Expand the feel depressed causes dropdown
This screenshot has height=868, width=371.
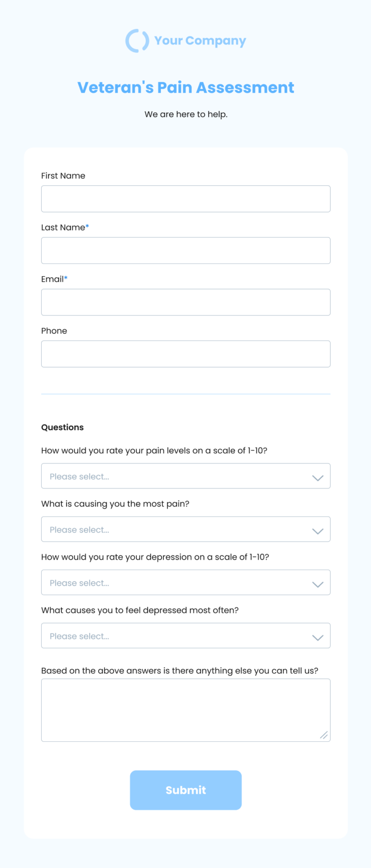click(x=185, y=635)
